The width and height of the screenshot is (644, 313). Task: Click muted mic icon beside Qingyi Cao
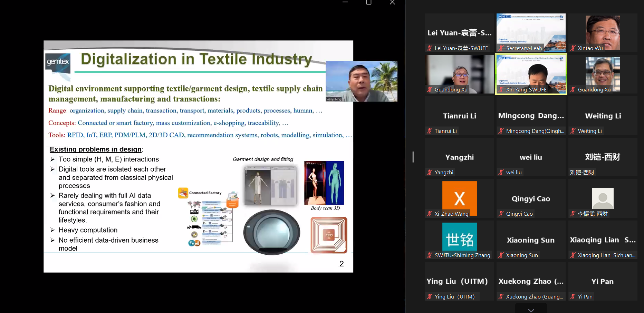(x=501, y=214)
